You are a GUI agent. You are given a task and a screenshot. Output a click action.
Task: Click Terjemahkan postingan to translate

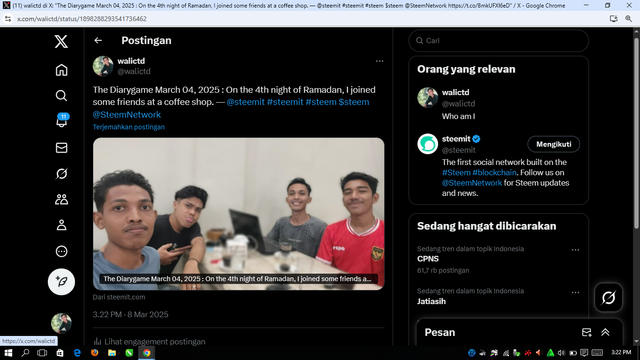(x=129, y=127)
